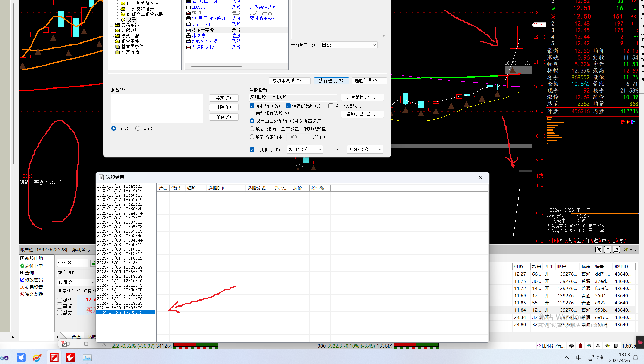The height and width of the screenshot is (364, 644).
Task: Toggle 停牌的品种 checkbox
Action: coord(288,106)
